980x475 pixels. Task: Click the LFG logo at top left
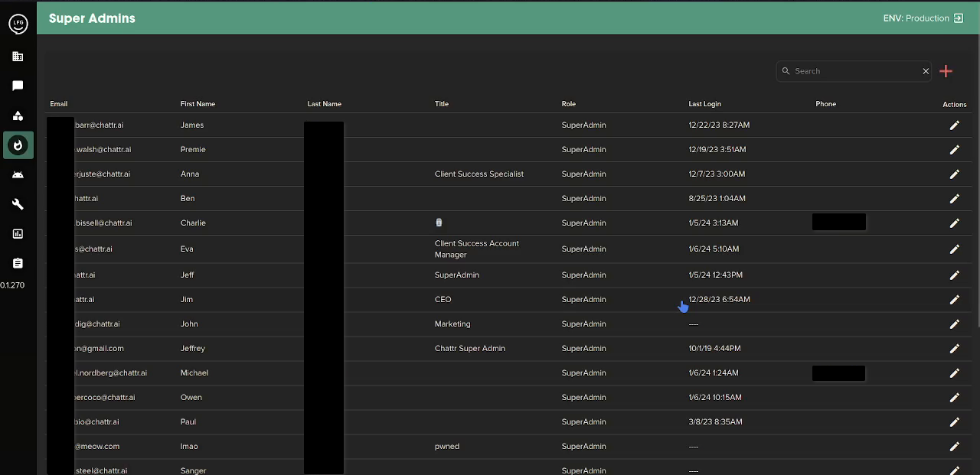(18, 24)
